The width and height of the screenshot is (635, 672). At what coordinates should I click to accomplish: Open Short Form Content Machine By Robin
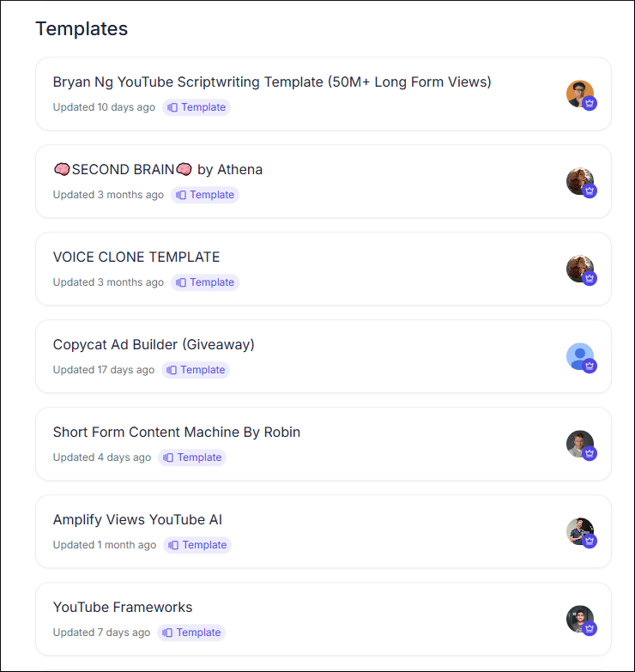click(x=177, y=433)
